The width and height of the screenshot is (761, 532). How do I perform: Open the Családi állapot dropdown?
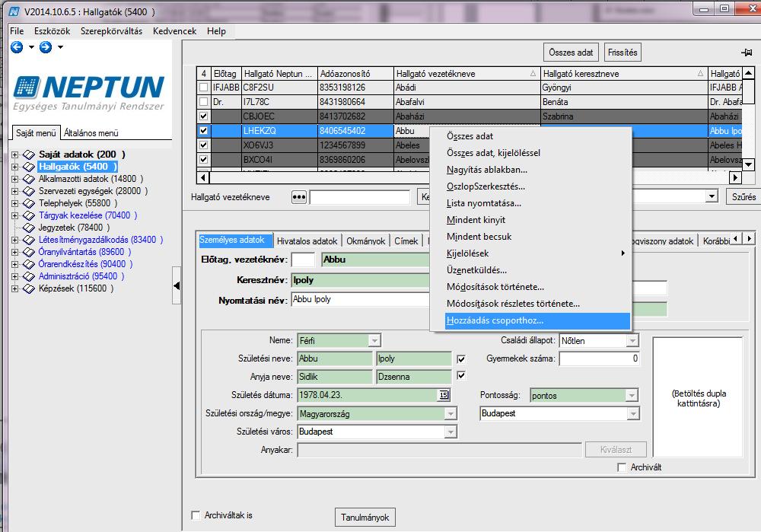point(632,341)
